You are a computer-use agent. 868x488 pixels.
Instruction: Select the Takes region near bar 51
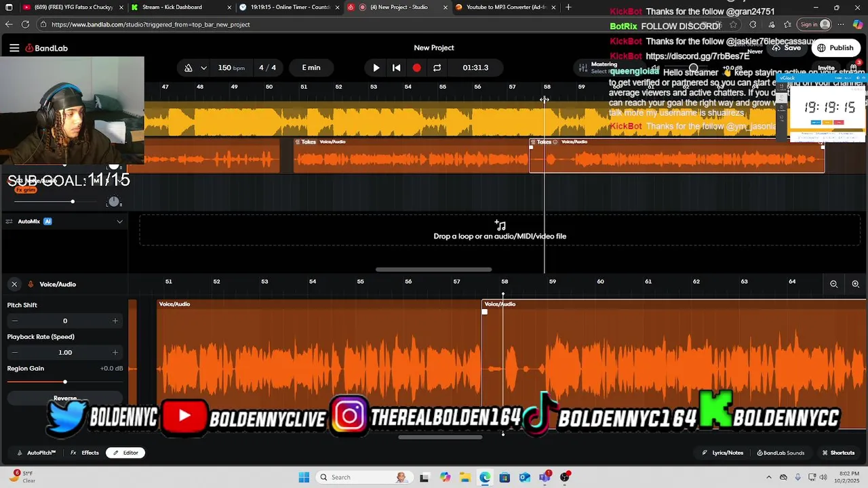coord(411,157)
